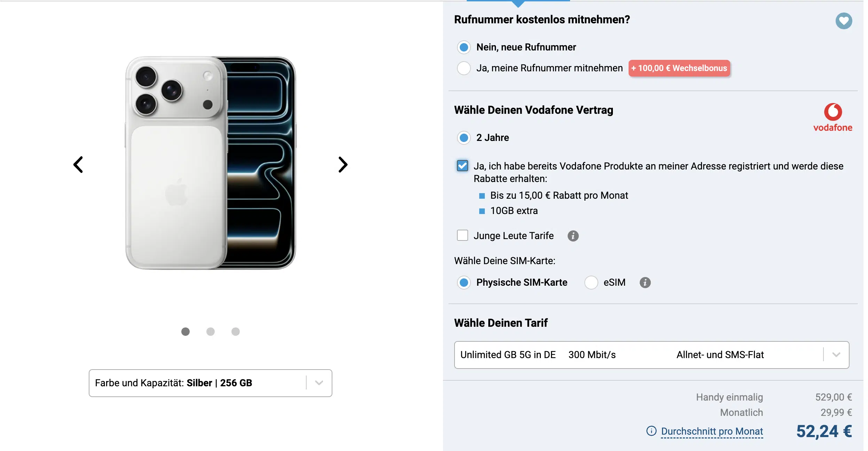The height and width of the screenshot is (451, 868).
Task: Open info icon next to eSIM option
Action: 645,283
